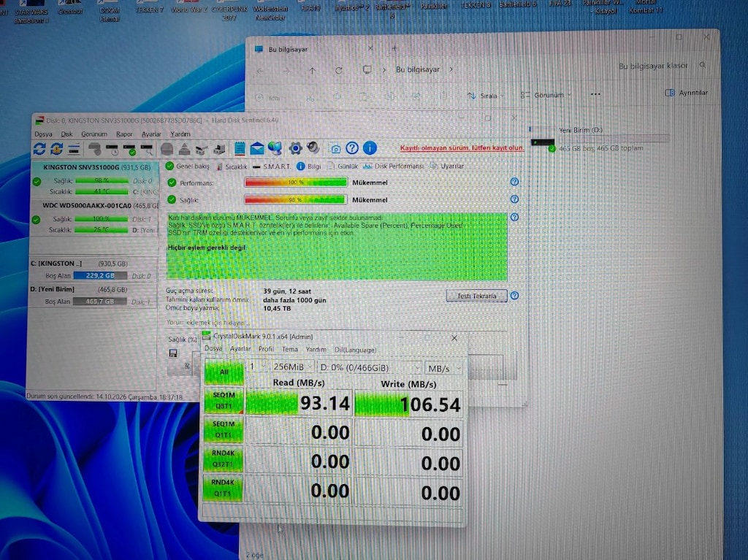Click the refresh with warning icon in Sentinel toolbar
Screen dimensions: 748x560
56,149
